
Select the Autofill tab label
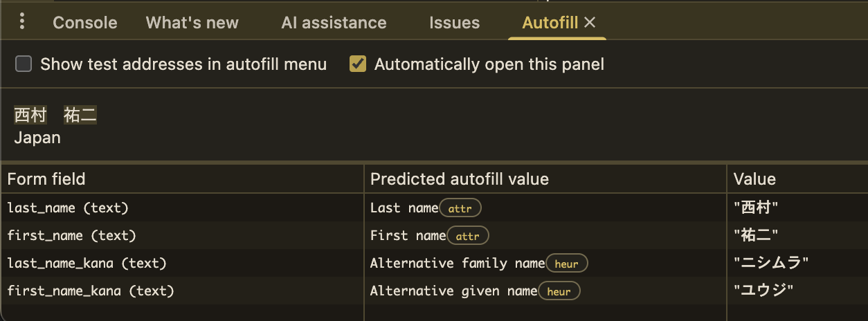[x=550, y=23]
